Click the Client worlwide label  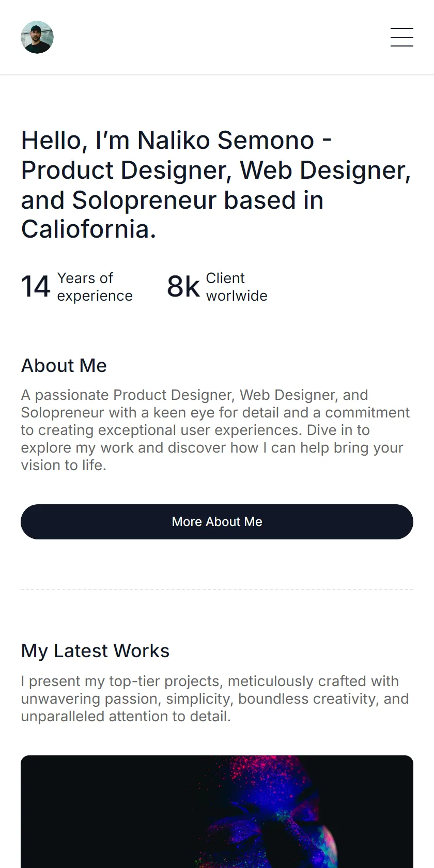(x=237, y=287)
